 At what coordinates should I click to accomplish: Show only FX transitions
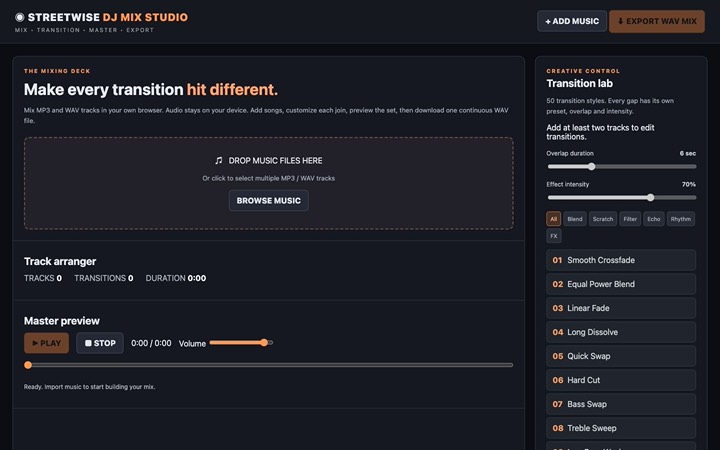(554, 236)
